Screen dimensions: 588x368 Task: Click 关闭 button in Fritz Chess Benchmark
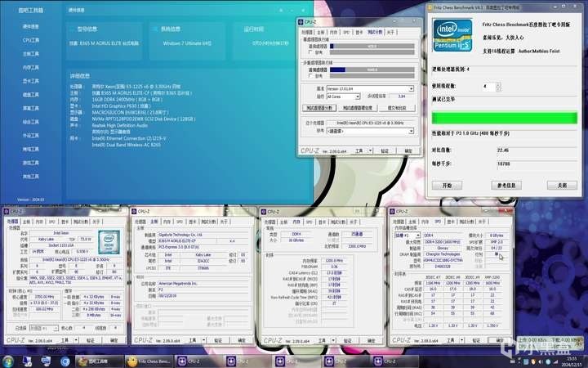[x=562, y=185]
